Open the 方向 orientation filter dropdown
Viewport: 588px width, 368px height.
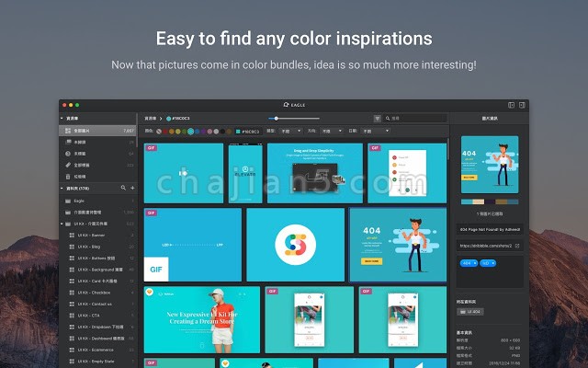(332, 131)
